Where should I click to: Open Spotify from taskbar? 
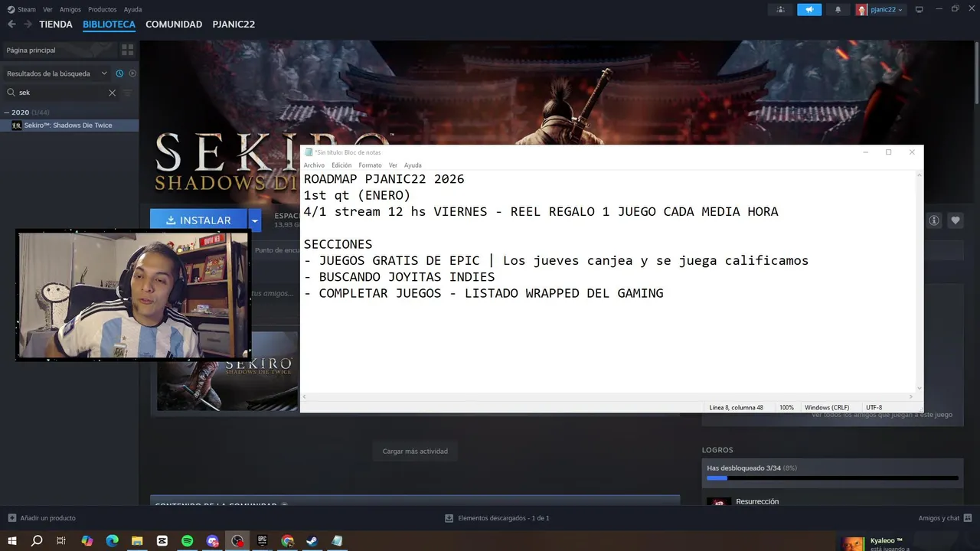188,540
